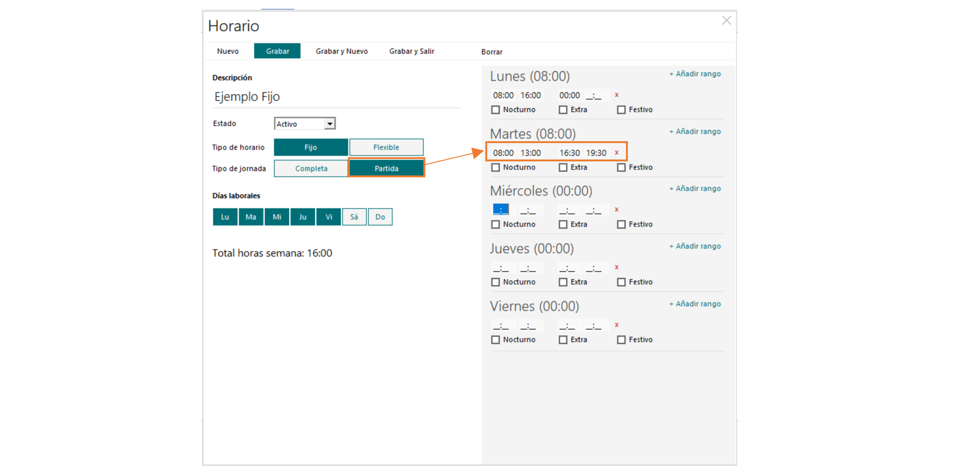
Task: Click the Total horas semana: 16:00 text
Action: click(272, 253)
